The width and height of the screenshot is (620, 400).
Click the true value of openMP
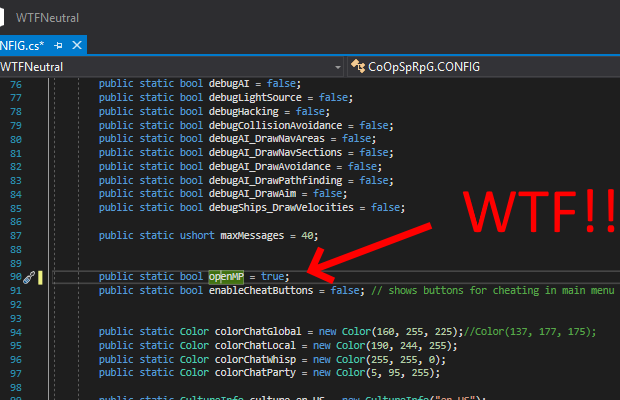(x=273, y=276)
